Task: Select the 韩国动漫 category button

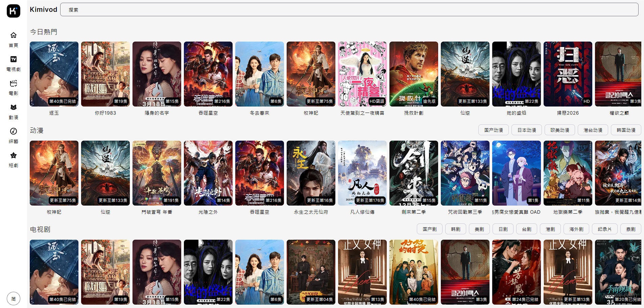Action: (626, 130)
